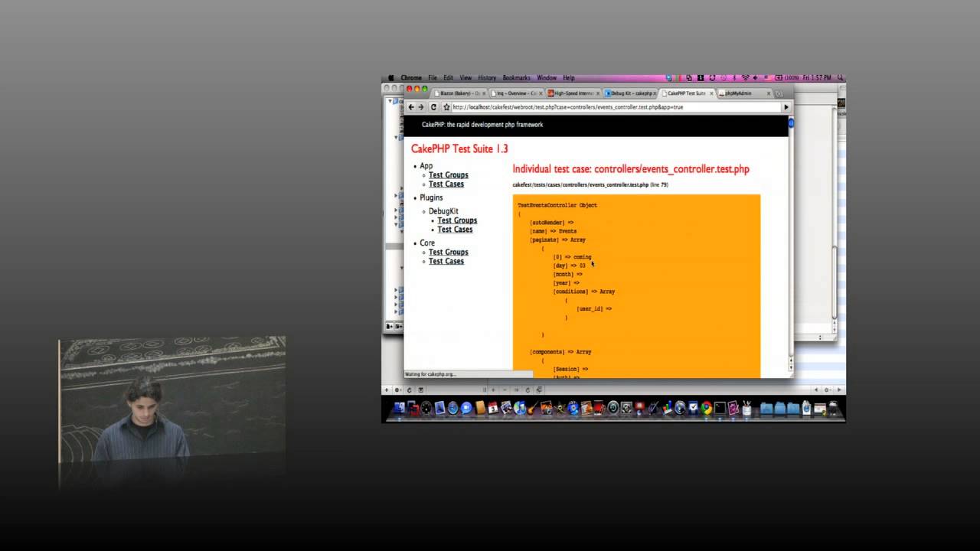Open Test Groups under DebugKit
The width and height of the screenshot is (980, 551).
pyautogui.click(x=457, y=220)
